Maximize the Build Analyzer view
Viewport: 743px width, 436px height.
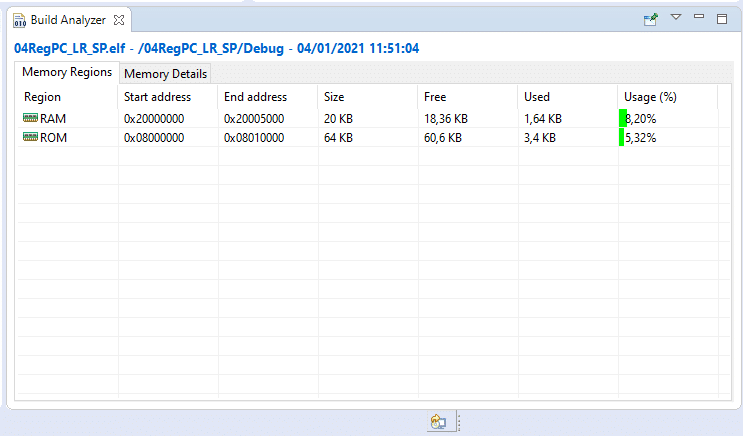[722, 19]
